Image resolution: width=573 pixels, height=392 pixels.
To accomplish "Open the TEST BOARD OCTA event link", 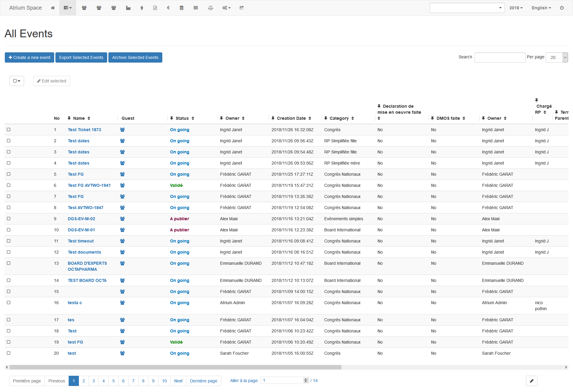I will pyautogui.click(x=87, y=280).
